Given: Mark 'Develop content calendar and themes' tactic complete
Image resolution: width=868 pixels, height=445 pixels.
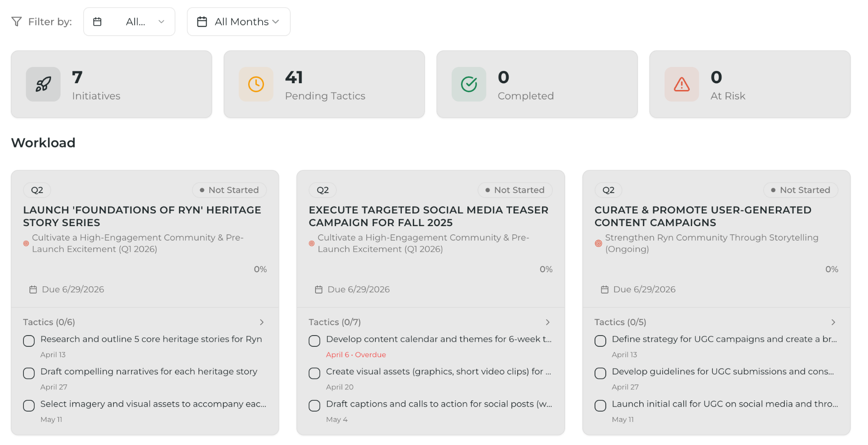Looking at the screenshot, I should 315,341.
